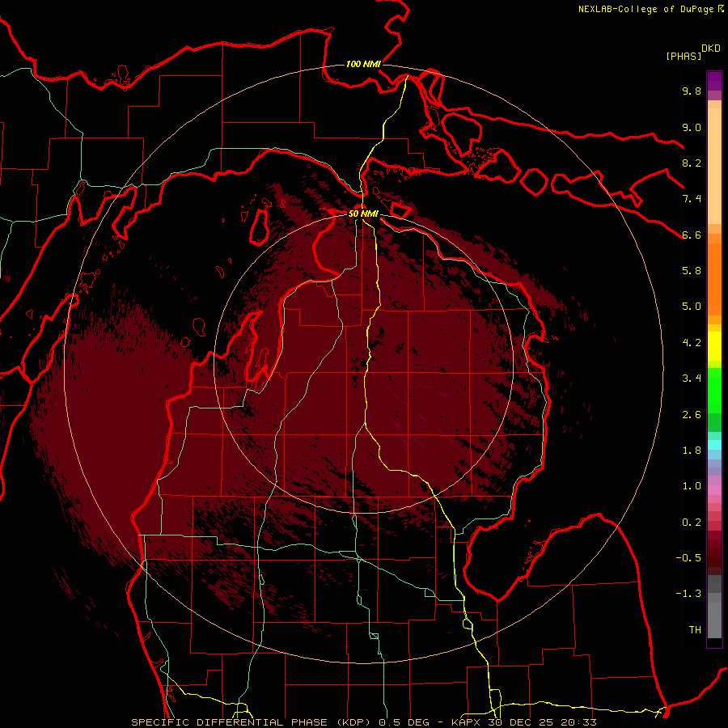
Task: Select the -1.3 scale value
Action: tap(688, 594)
